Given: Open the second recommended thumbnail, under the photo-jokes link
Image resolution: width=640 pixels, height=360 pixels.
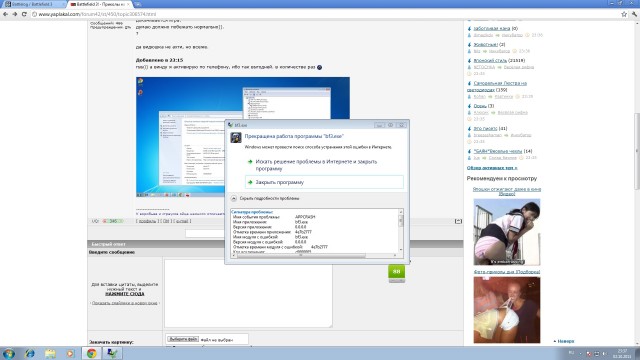Looking at the screenshot, I should click(x=507, y=310).
